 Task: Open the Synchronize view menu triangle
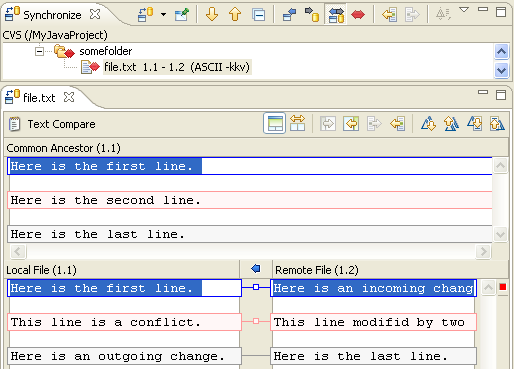click(x=464, y=10)
